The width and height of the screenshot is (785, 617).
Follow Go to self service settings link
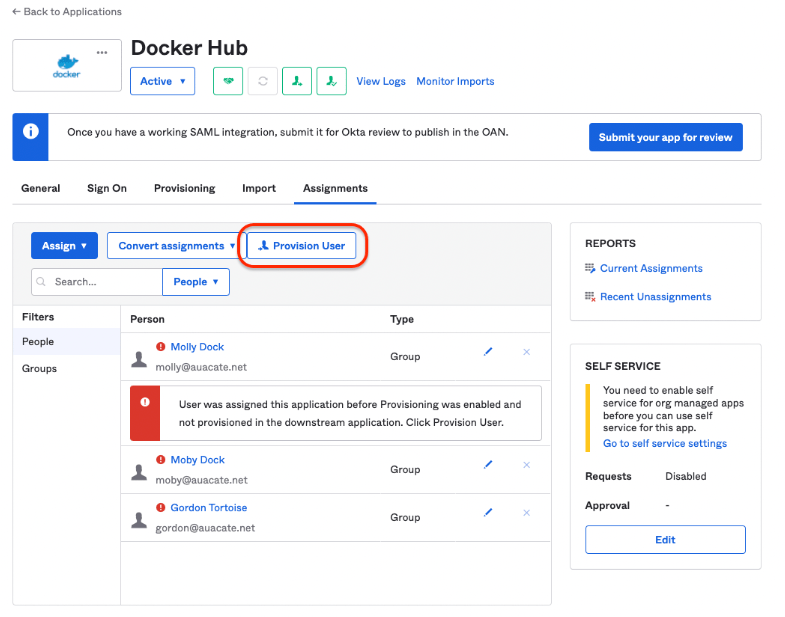(664, 443)
